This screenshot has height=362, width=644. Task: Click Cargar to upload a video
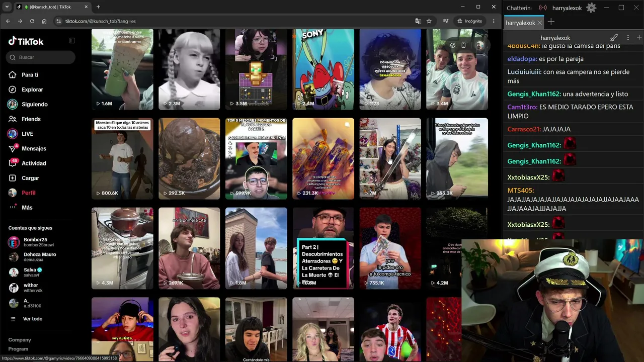click(x=30, y=178)
